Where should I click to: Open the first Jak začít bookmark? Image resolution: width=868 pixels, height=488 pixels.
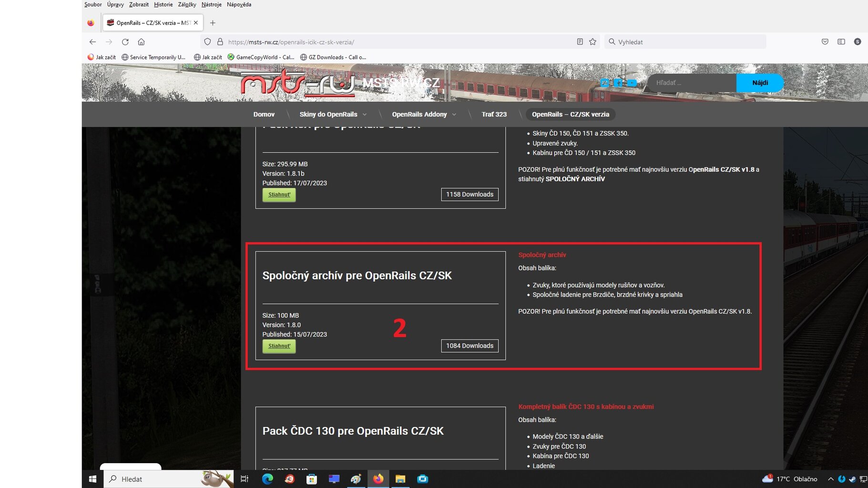click(x=102, y=57)
